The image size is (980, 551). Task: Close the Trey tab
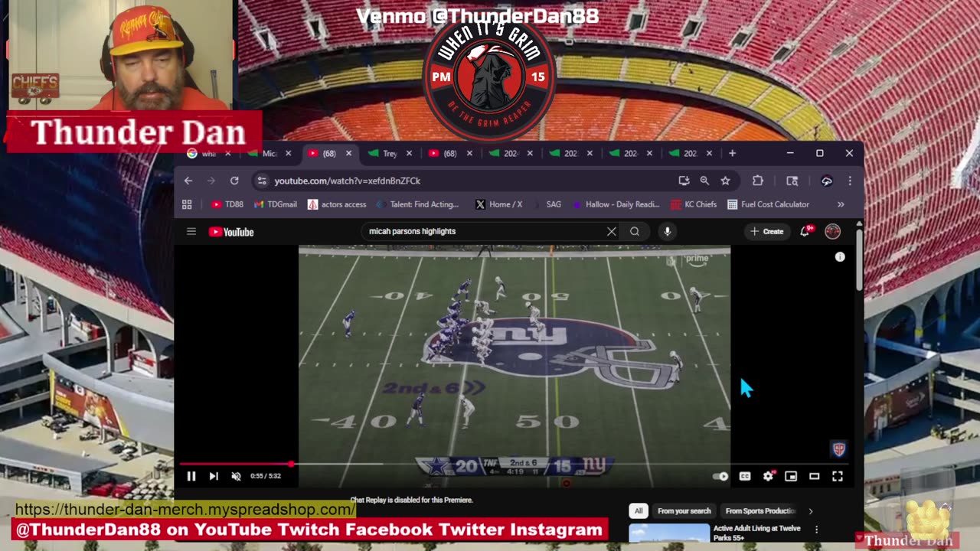coord(409,153)
